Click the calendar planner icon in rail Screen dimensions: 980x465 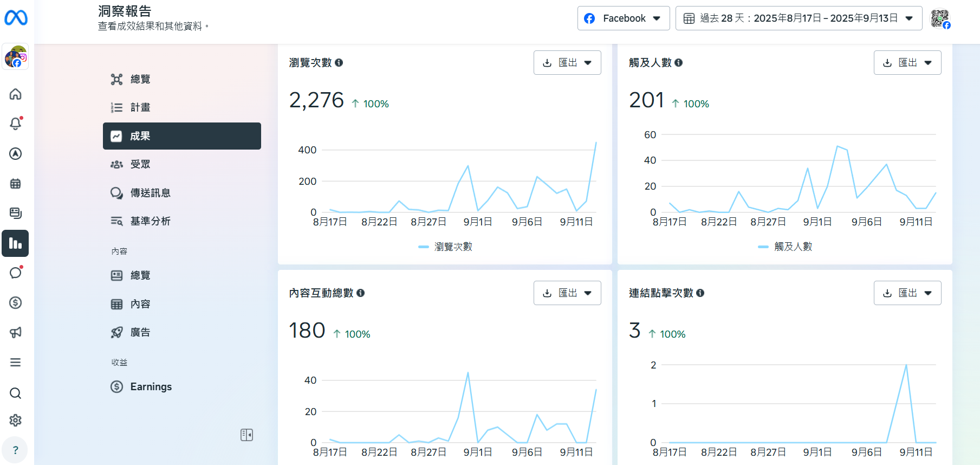(x=16, y=184)
